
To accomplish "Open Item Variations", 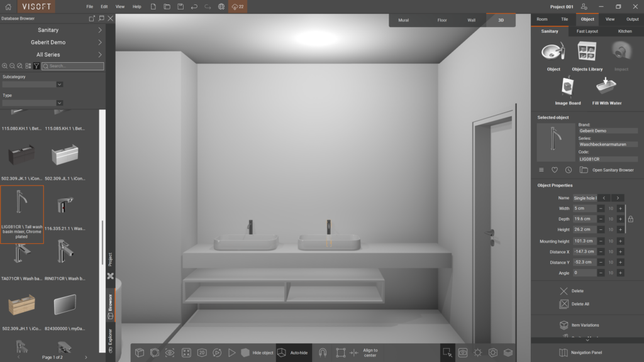I will click(579, 325).
